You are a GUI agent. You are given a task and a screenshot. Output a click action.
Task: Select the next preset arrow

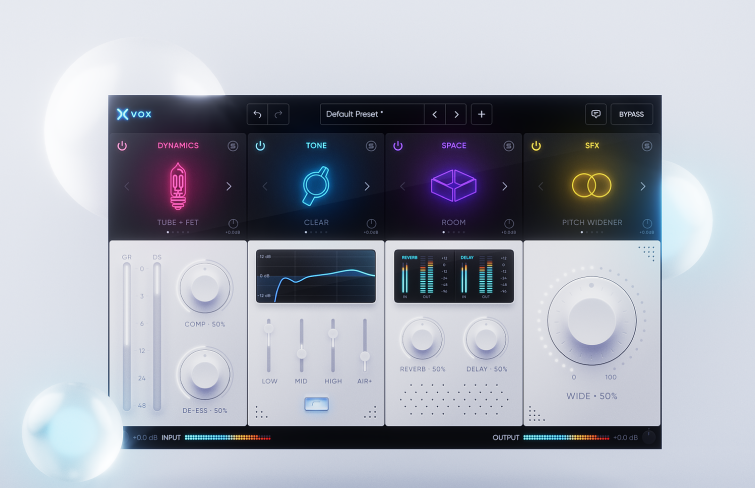coord(456,114)
